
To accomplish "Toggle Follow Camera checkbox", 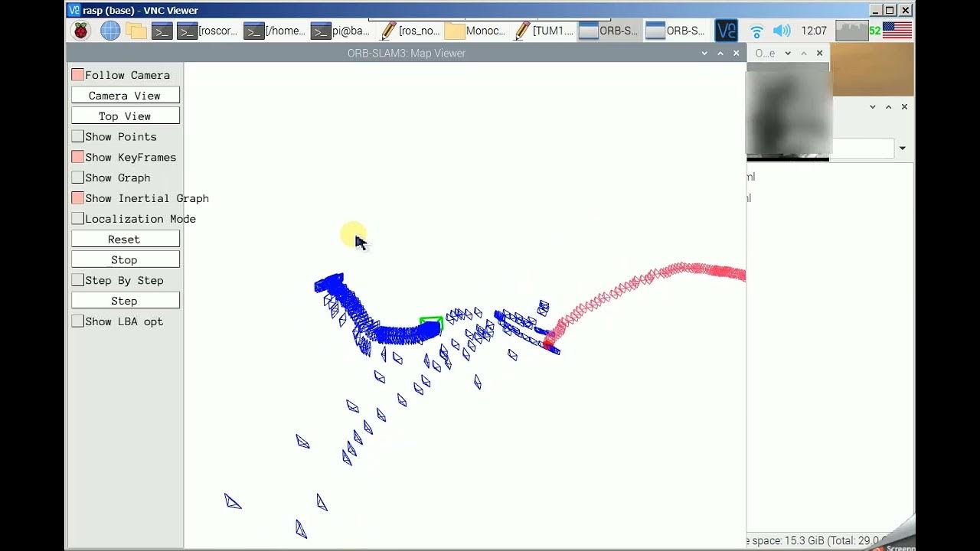I will pos(78,75).
